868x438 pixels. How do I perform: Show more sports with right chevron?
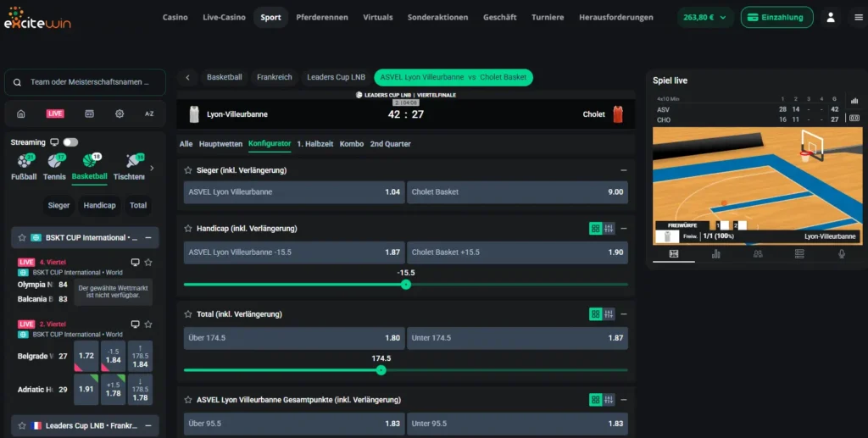(x=153, y=168)
